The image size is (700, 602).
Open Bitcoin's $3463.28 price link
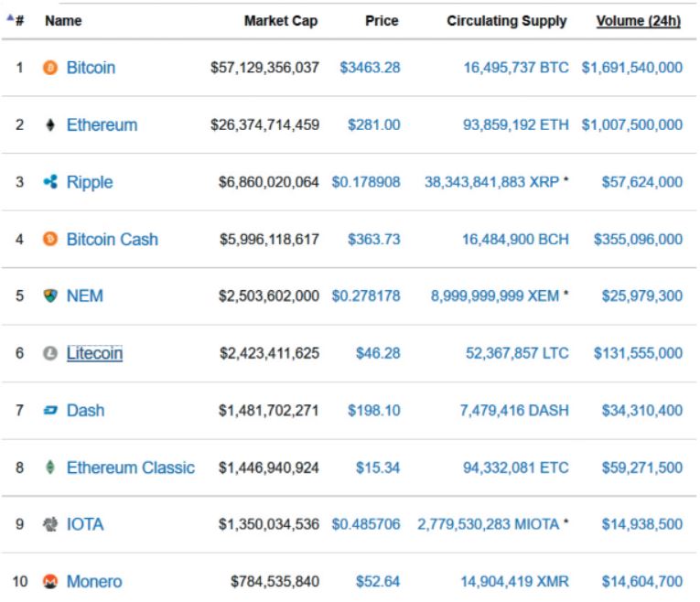(370, 68)
